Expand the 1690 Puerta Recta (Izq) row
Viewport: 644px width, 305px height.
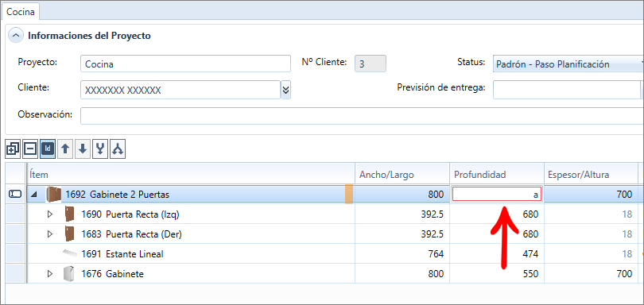tap(50, 214)
